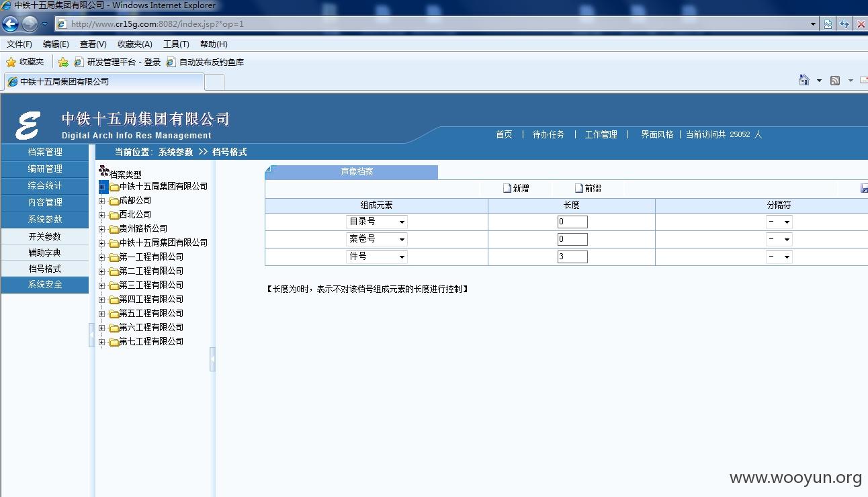
Task: Click the folder icon of 贵州路桥公司
Action: coord(114,229)
